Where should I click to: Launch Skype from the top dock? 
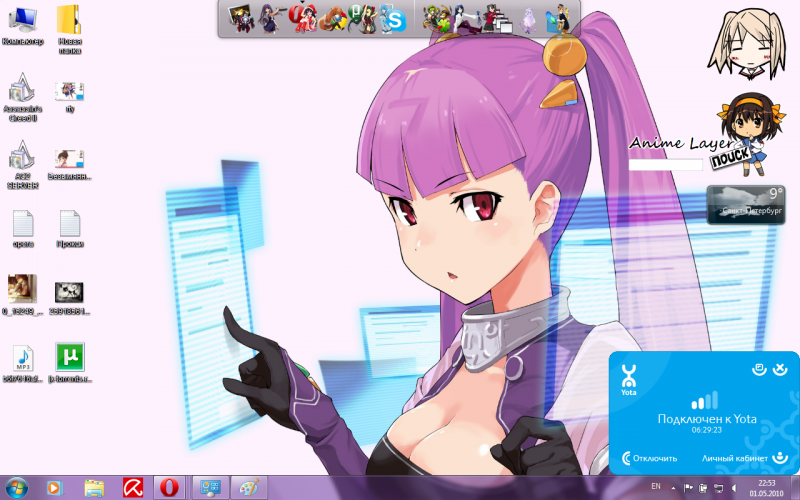pos(393,19)
